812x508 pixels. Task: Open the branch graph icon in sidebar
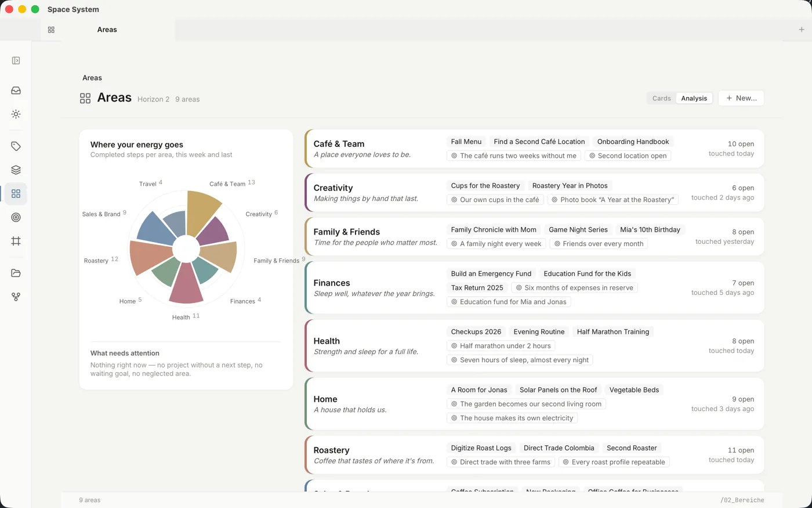(x=16, y=297)
